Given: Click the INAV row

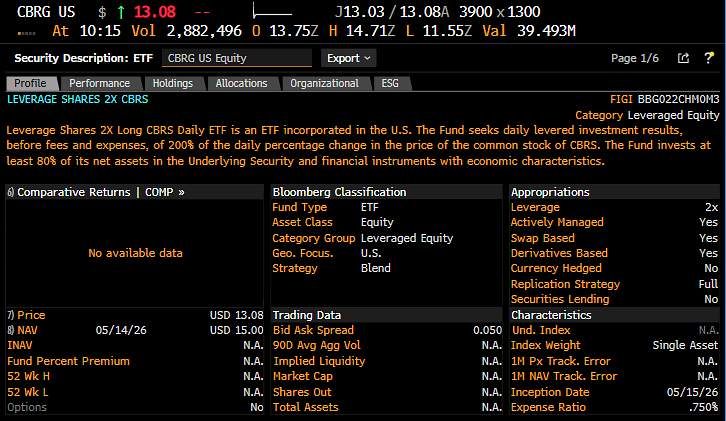Looking at the screenshot, I should [135, 346].
